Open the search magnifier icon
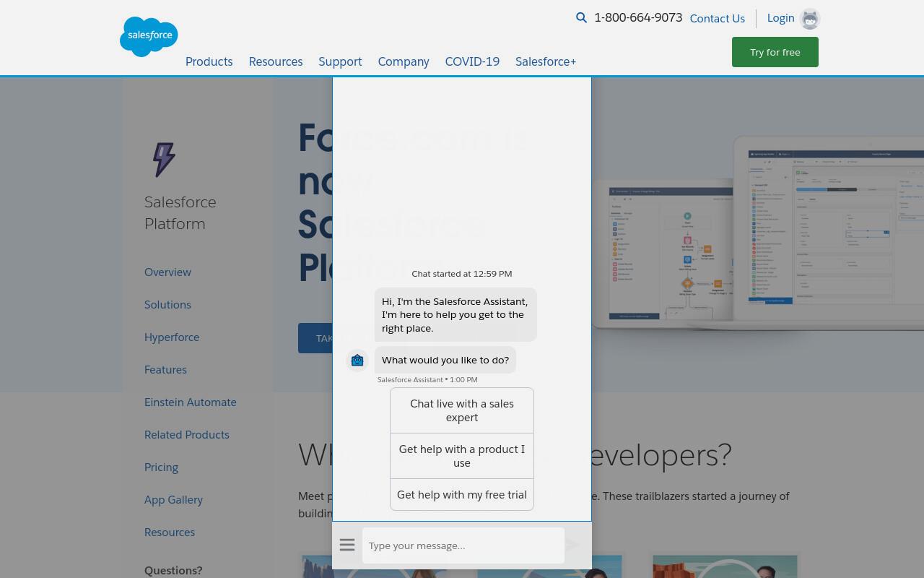 pyautogui.click(x=581, y=17)
